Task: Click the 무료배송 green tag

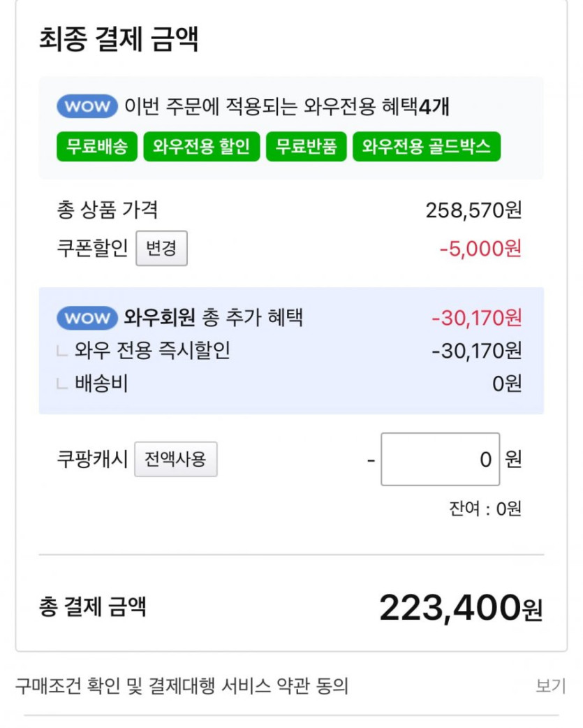Action: click(97, 147)
